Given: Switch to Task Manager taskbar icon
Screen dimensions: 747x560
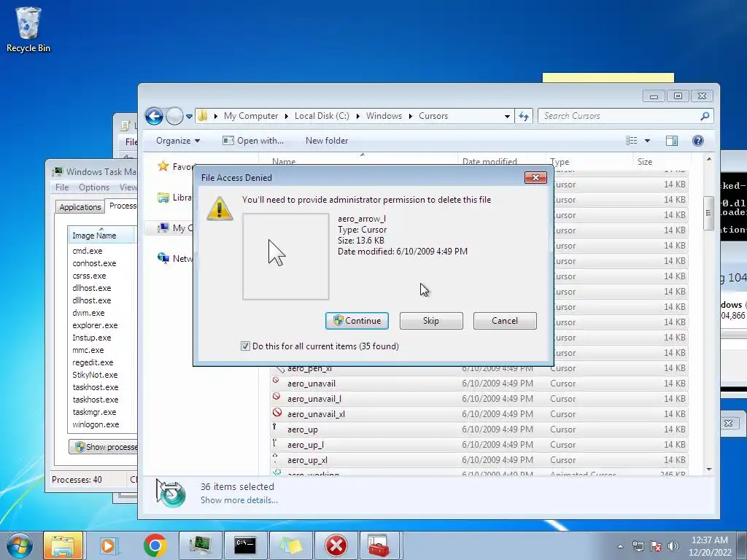Looking at the screenshot, I should tap(201, 545).
